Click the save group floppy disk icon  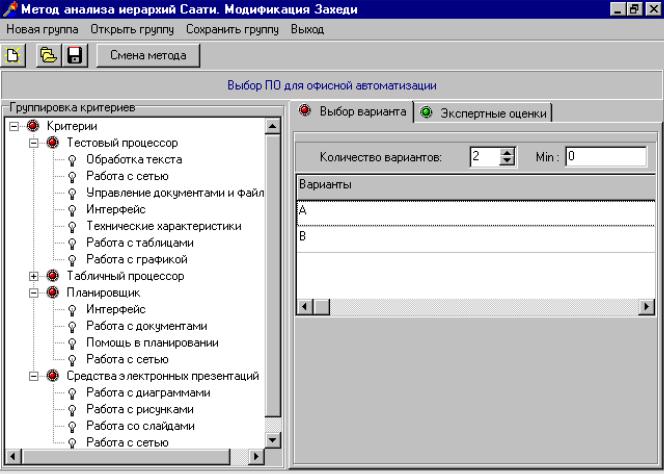pyautogui.click(x=74, y=55)
